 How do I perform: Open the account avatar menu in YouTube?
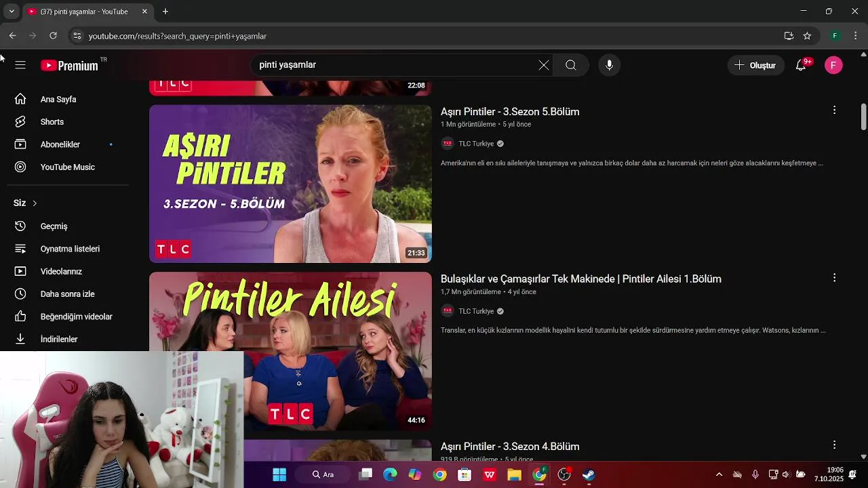coord(833,65)
